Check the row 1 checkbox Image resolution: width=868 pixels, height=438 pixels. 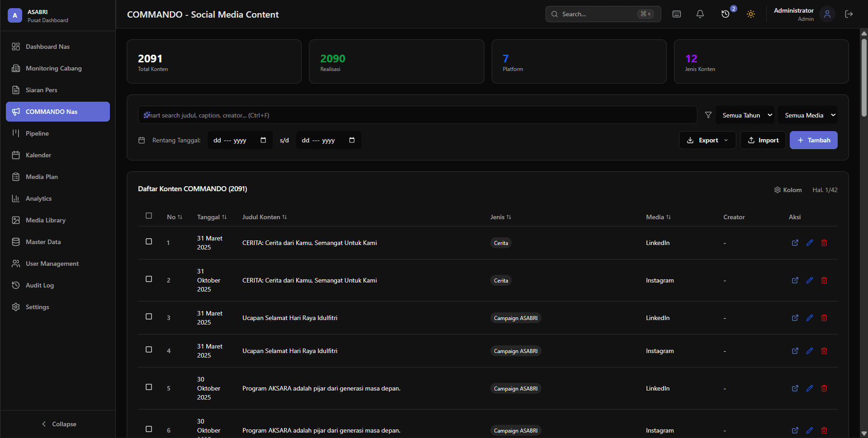(x=149, y=241)
